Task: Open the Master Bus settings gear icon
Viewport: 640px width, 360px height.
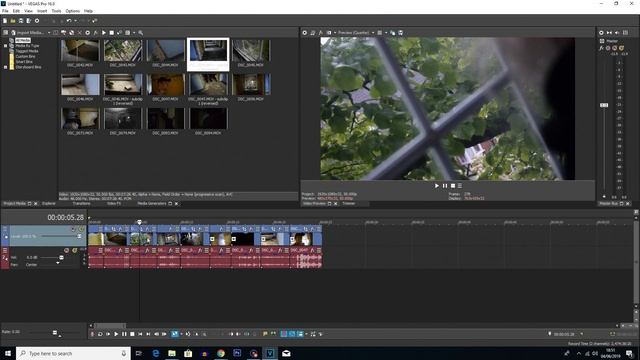Action: pyautogui.click(x=601, y=33)
